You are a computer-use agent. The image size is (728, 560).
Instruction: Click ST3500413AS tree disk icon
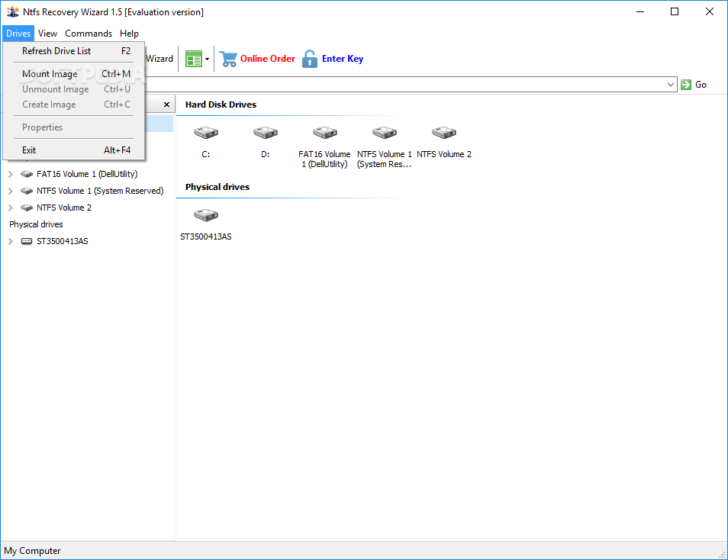(27, 241)
